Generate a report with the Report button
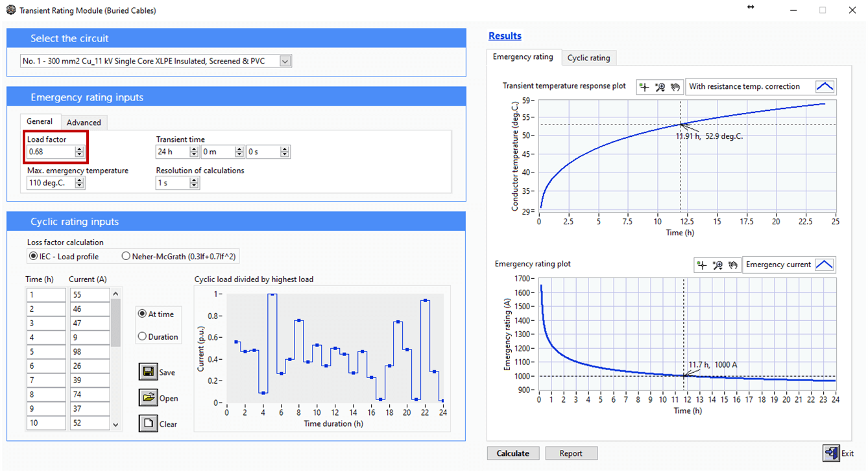Image resolution: width=868 pixels, height=472 pixels. 571,453
